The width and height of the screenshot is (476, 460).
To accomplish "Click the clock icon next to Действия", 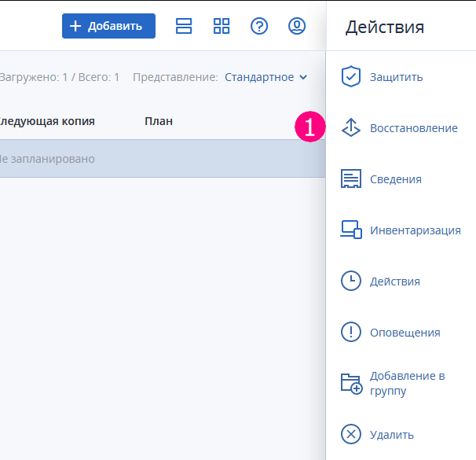I will click(x=351, y=281).
